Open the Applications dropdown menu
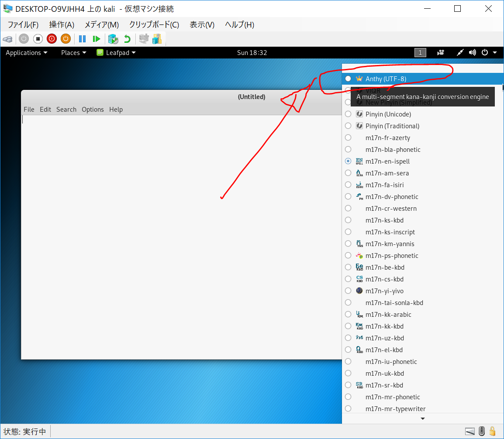 (26, 53)
